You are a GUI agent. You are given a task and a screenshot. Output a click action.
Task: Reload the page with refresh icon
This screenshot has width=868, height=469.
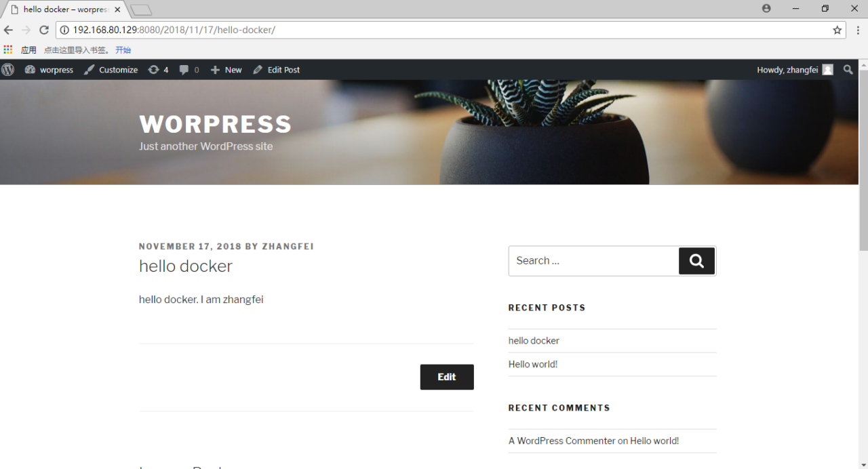pyautogui.click(x=44, y=30)
